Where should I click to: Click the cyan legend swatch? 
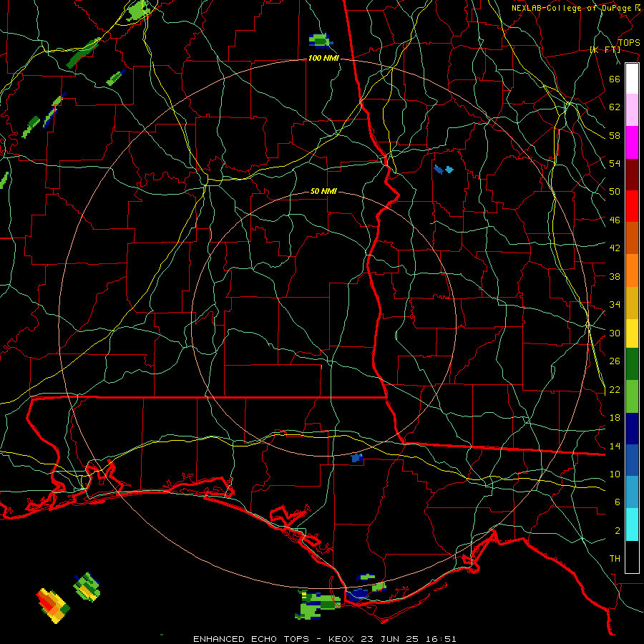(x=632, y=525)
